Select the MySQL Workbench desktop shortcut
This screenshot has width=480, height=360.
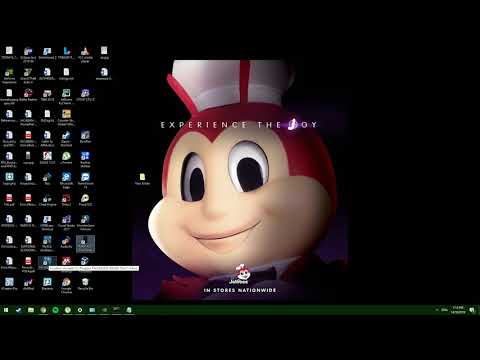(47, 243)
